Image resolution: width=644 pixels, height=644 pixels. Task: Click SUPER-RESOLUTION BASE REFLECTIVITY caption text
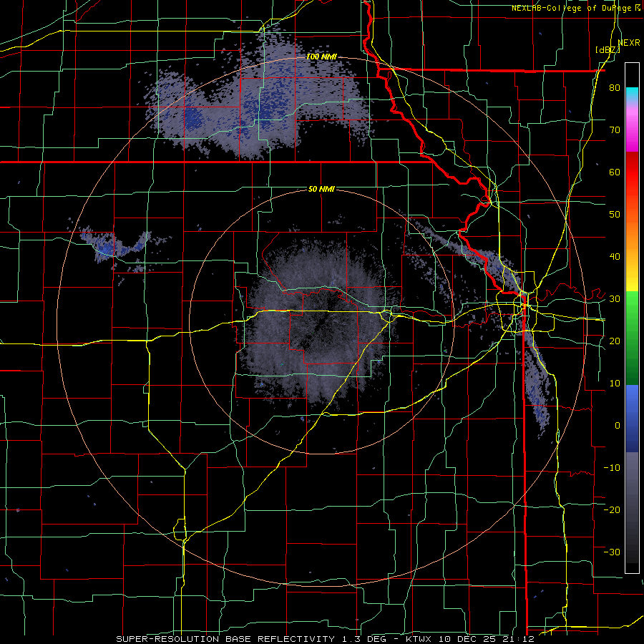tap(225, 639)
